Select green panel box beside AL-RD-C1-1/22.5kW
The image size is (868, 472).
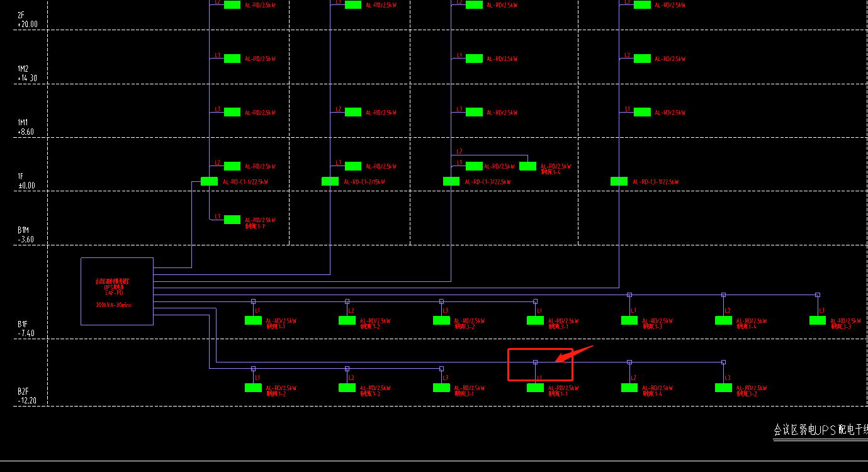point(209,181)
